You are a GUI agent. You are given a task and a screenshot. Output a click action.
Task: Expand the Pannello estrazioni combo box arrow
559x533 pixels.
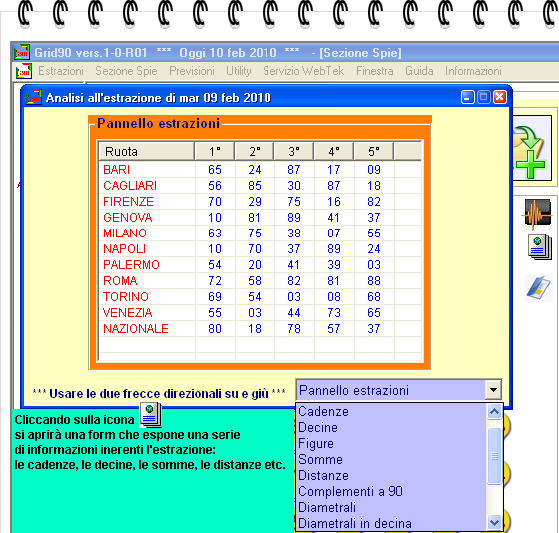point(493,390)
